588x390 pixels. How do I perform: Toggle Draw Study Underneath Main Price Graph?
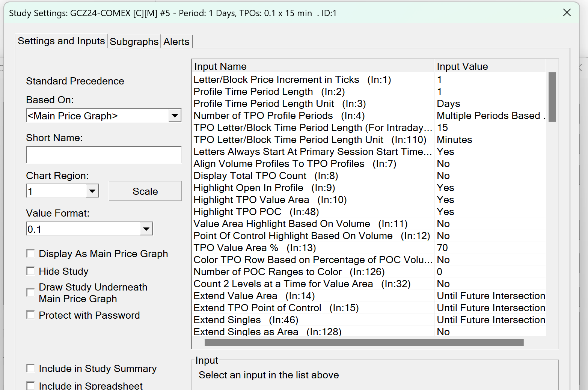(30, 292)
